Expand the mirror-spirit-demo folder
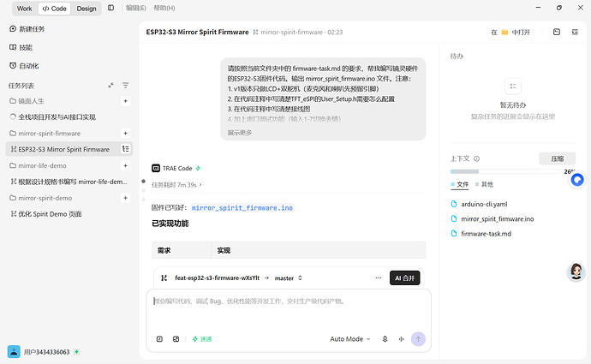The width and height of the screenshot is (591, 364). (41, 198)
